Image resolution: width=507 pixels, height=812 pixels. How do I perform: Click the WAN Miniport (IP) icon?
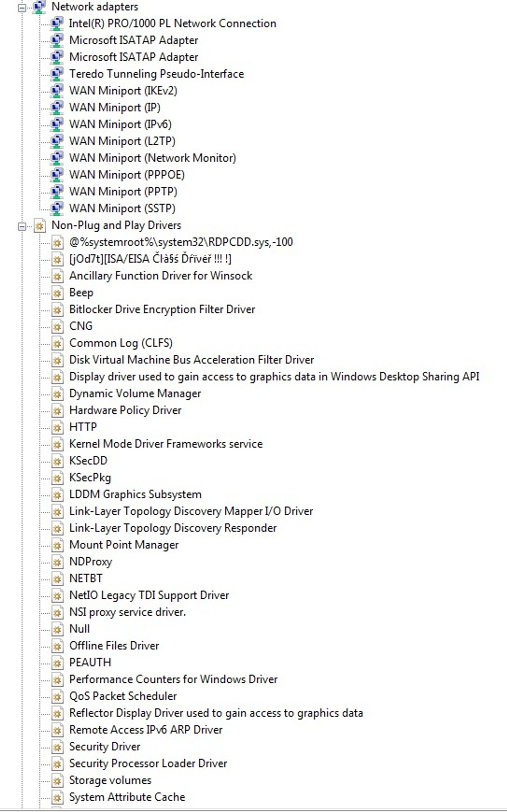point(57,107)
